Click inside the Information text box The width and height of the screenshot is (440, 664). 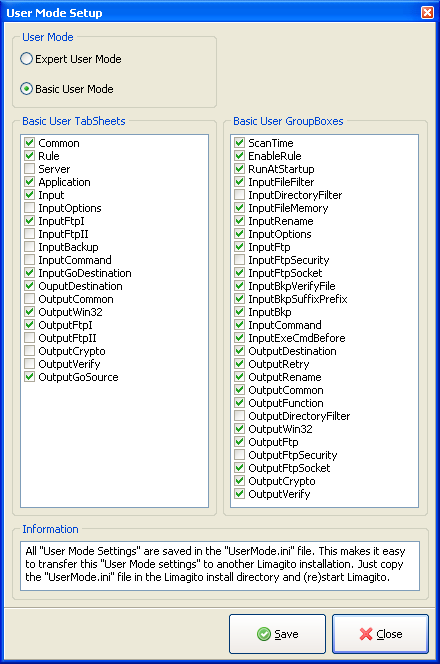220,566
